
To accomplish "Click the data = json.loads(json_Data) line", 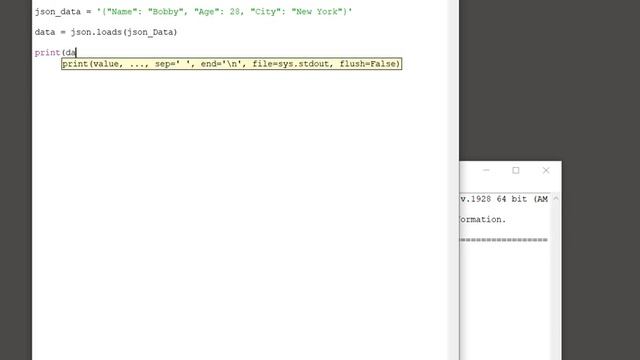I will [106, 32].
